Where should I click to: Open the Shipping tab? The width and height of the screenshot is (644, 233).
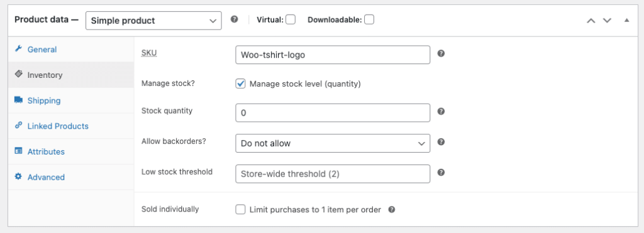71,100
